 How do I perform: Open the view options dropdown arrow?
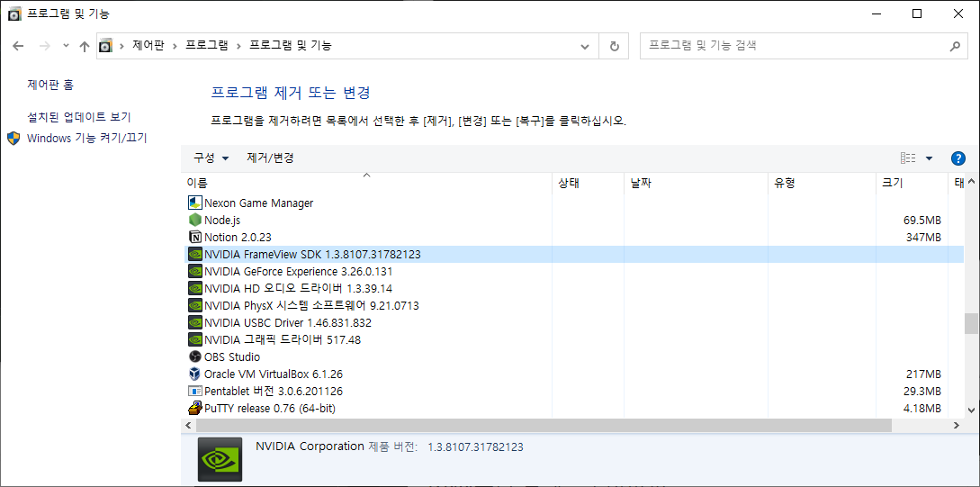tap(929, 158)
